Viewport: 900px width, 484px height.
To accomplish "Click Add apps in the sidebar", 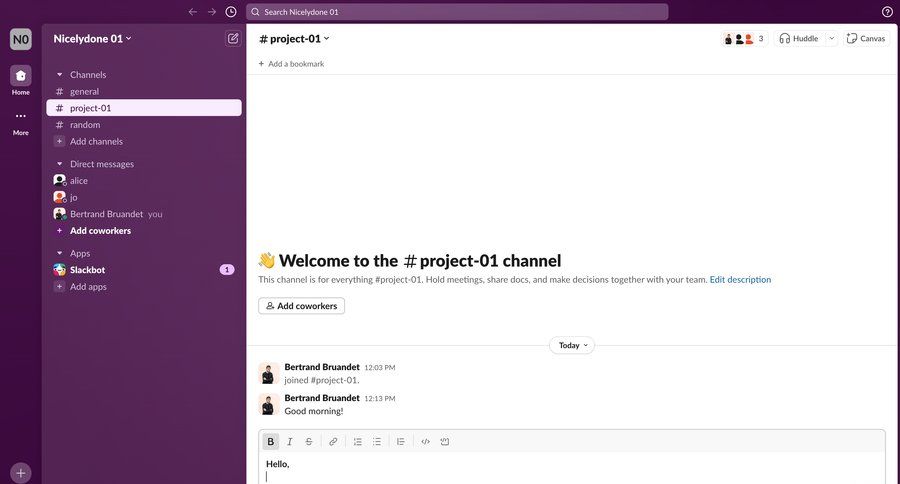I will 88,286.
